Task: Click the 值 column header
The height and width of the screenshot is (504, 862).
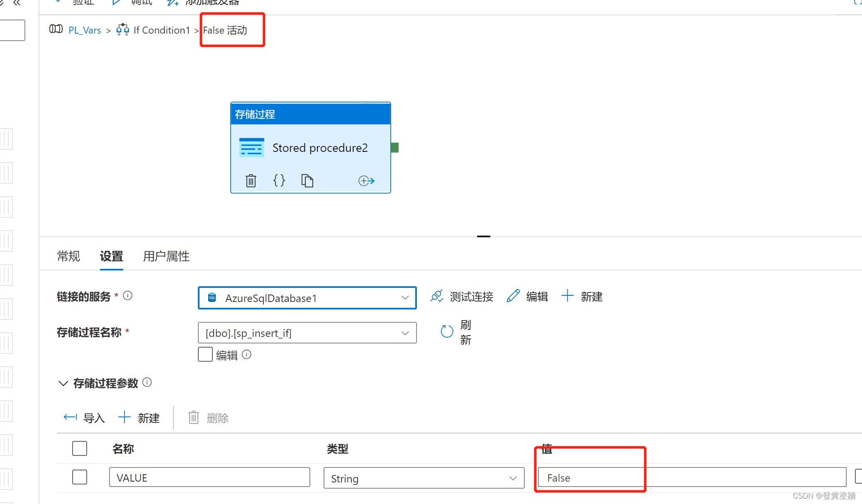Action: pyautogui.click(x=547, y=448)
